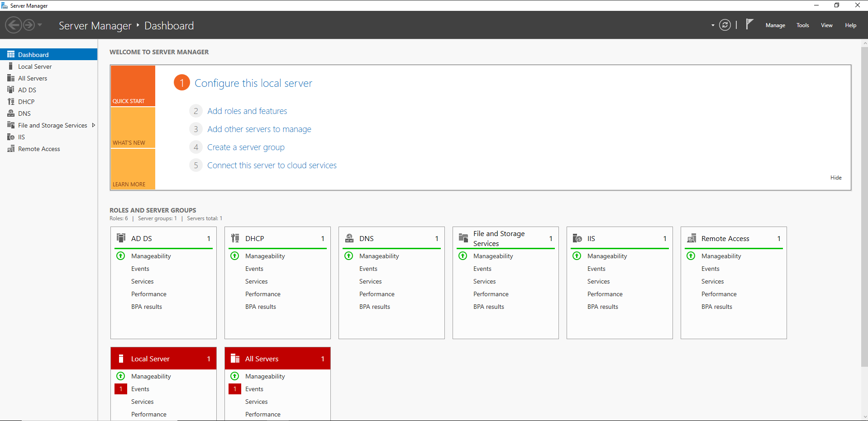Open navigation history dropdown arrow
This screenshot has height=421, width=868.
click(40, 25)
